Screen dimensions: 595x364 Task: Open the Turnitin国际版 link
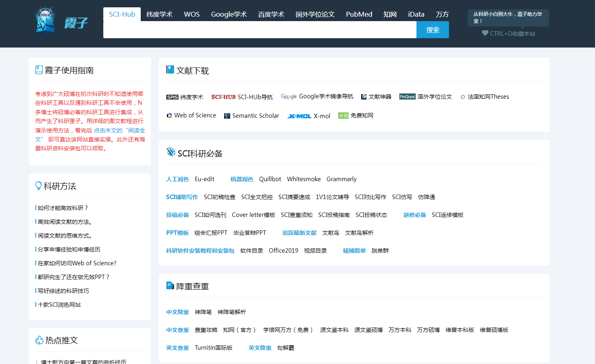pyautogui.click(x=214, y=348)
